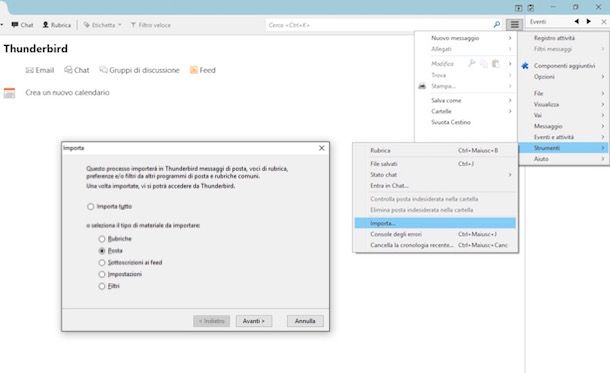Open Registro attività menu entry

(x=564, y=38)
